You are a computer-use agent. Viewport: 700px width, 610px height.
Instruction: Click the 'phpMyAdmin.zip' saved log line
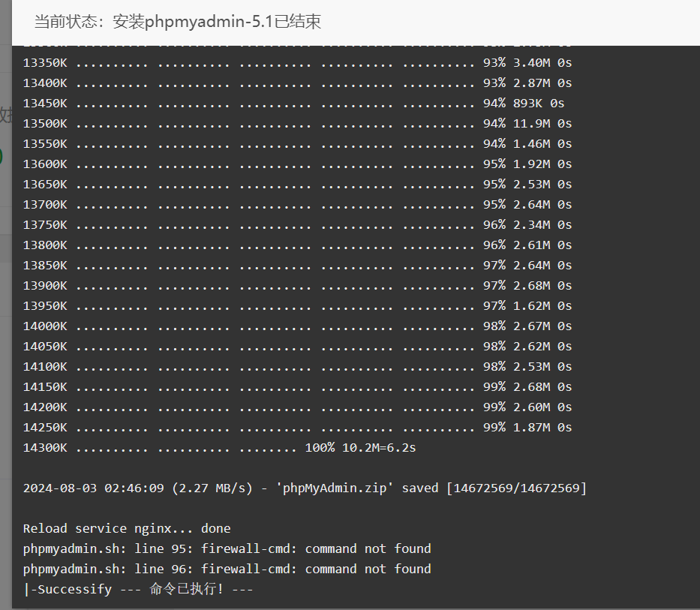click(x=305, y=488)
